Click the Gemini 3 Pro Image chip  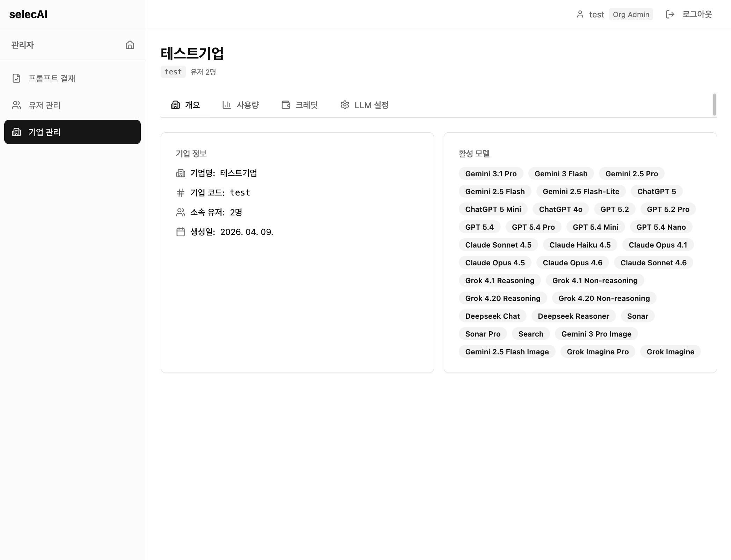tap(596, 334)
